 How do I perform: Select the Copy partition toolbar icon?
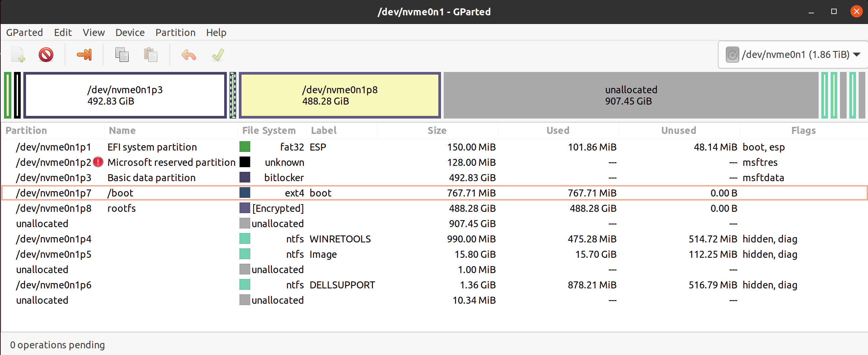pos(121,54)
